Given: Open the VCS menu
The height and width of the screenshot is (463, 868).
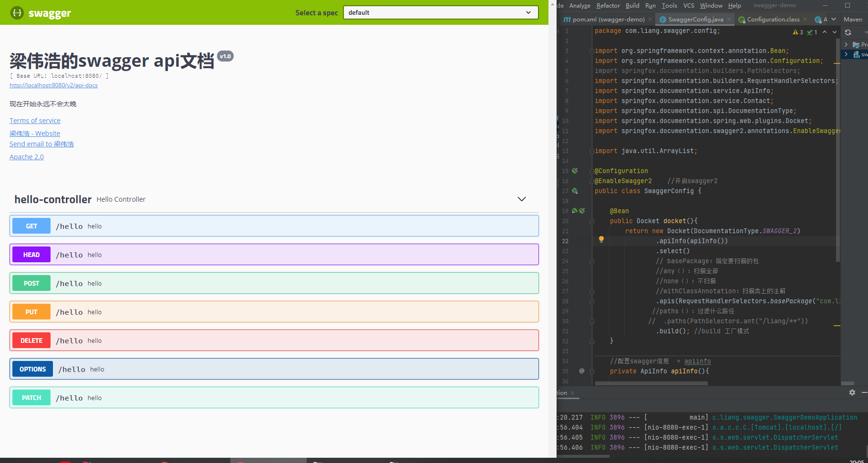Looking at the screenshot, I should pyautogui.click(x=689, y=6).
